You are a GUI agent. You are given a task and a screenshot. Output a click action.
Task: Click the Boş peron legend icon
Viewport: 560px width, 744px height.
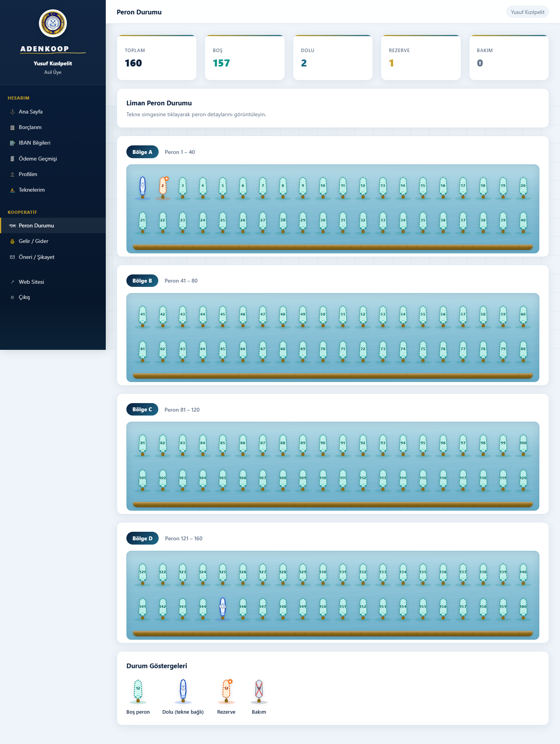tap(138, 692)
